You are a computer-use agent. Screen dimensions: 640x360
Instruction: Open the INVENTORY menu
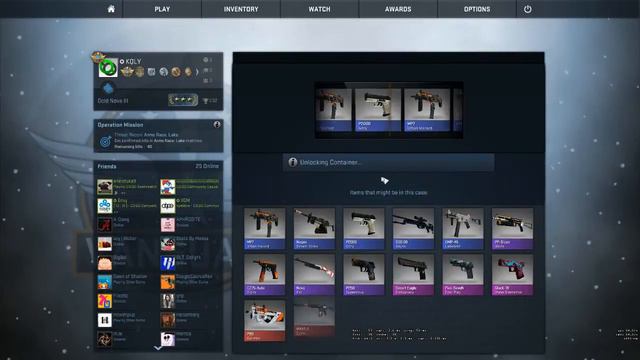pos(241,9)
